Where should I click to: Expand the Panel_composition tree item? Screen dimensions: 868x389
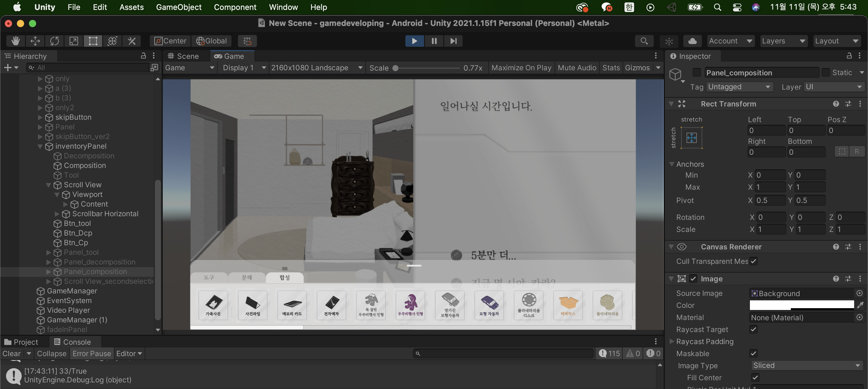pos(49,272)
